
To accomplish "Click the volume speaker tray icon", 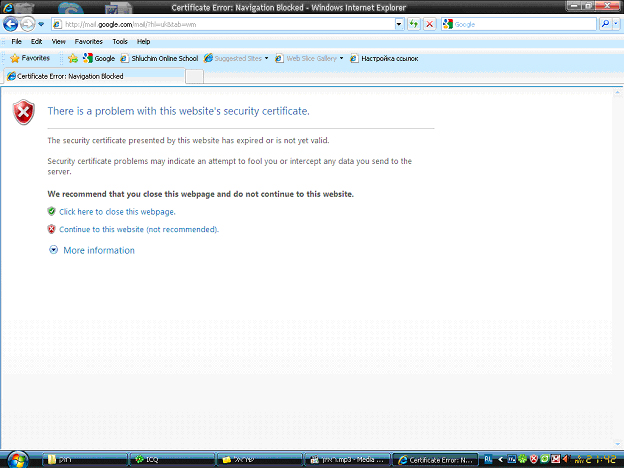I will (566, 460).
